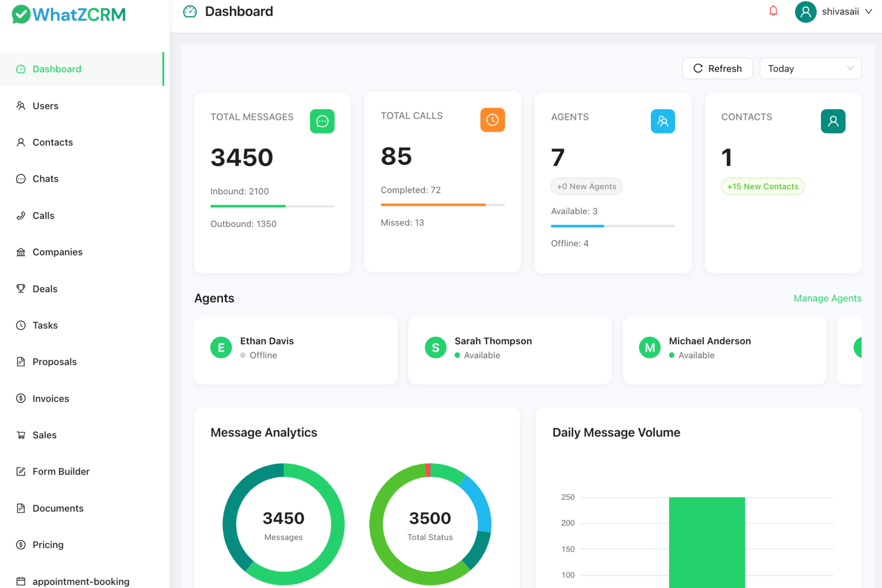This screenshot has height=588, width=882.
Task: Select the Companies building icon
Action: 20,252
